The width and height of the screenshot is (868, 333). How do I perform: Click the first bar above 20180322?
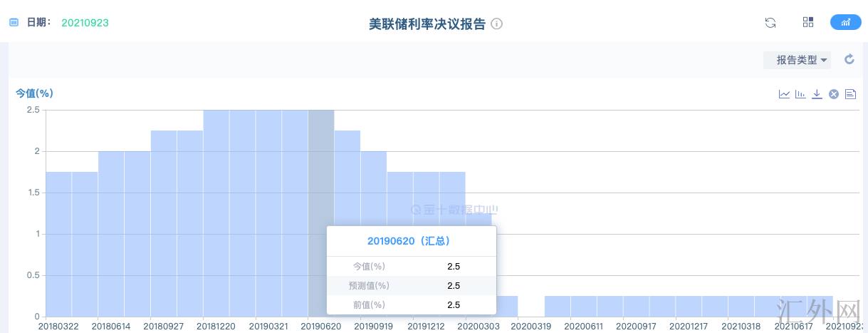click(59, 242)
